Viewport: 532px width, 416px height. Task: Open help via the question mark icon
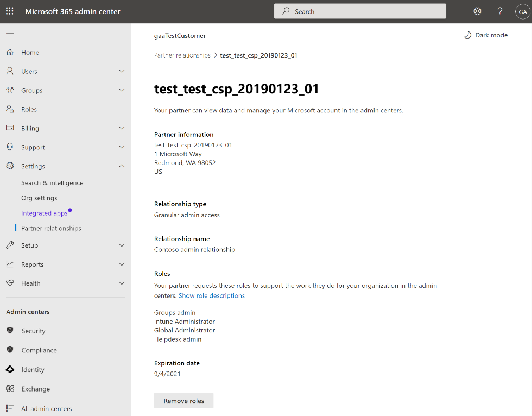click(500, 11)
